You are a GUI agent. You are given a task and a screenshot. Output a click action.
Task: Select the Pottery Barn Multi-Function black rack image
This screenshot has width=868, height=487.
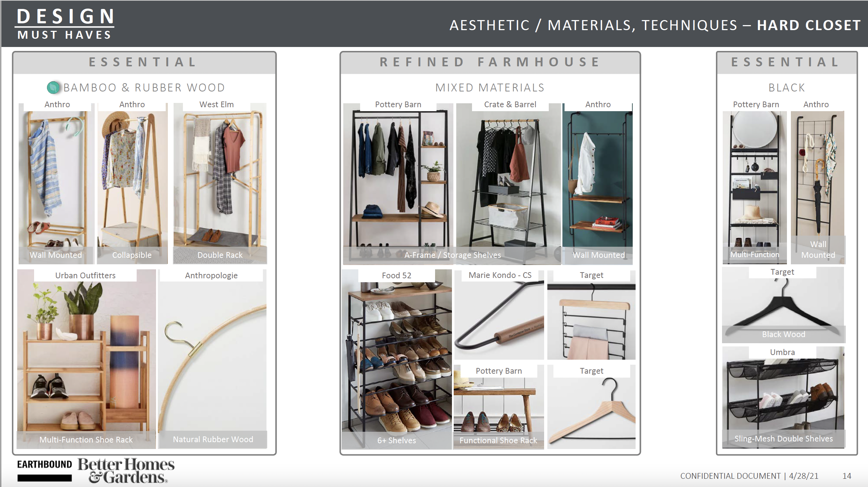(x=755, y=187)
